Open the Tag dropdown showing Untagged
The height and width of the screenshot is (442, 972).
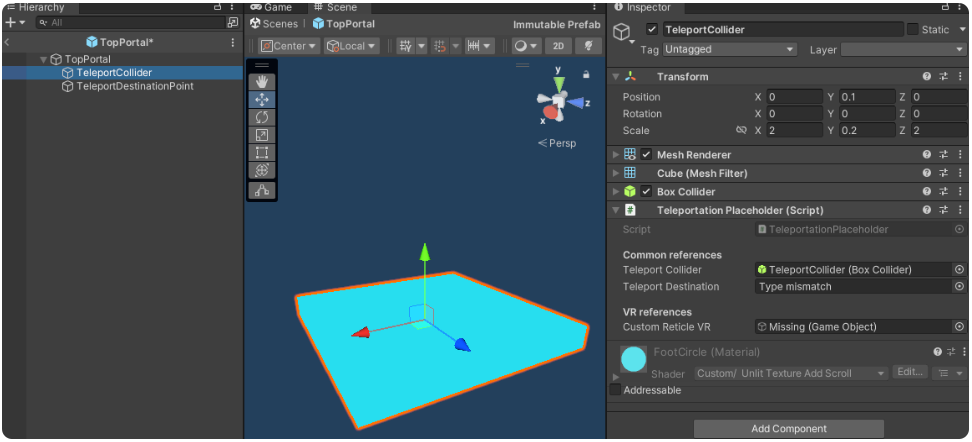[x=730, y=50]
